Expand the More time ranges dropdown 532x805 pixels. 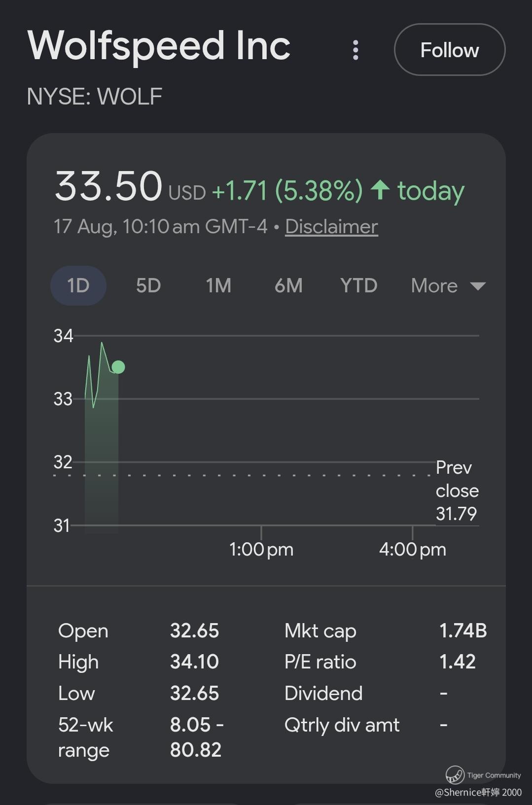448,285
